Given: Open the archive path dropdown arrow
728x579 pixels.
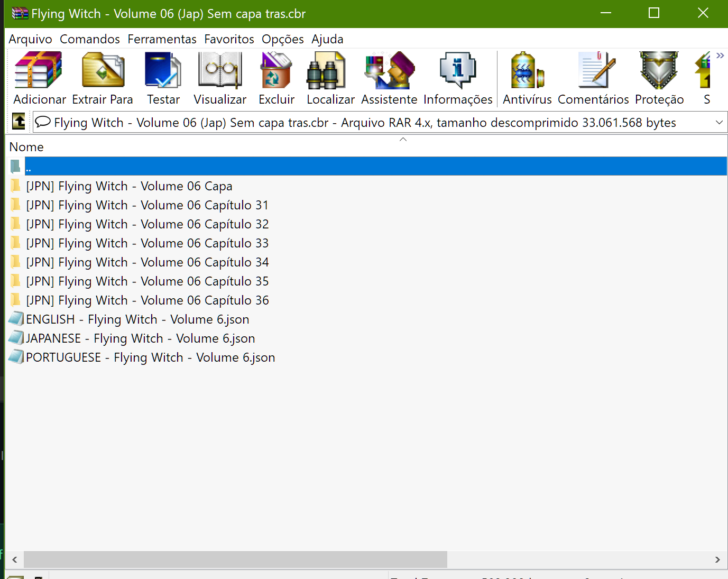Looking at the screenshot, I should coord(719,122).
